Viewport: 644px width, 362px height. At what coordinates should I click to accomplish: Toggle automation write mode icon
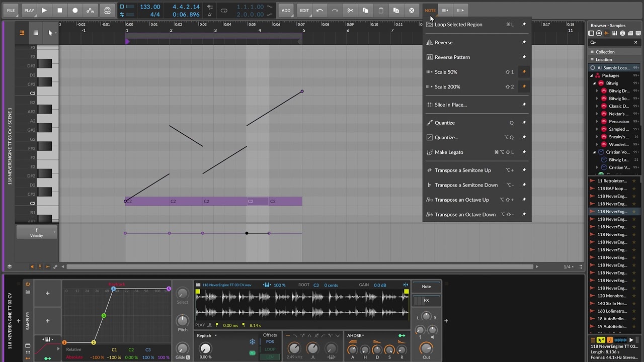(91, 10)
